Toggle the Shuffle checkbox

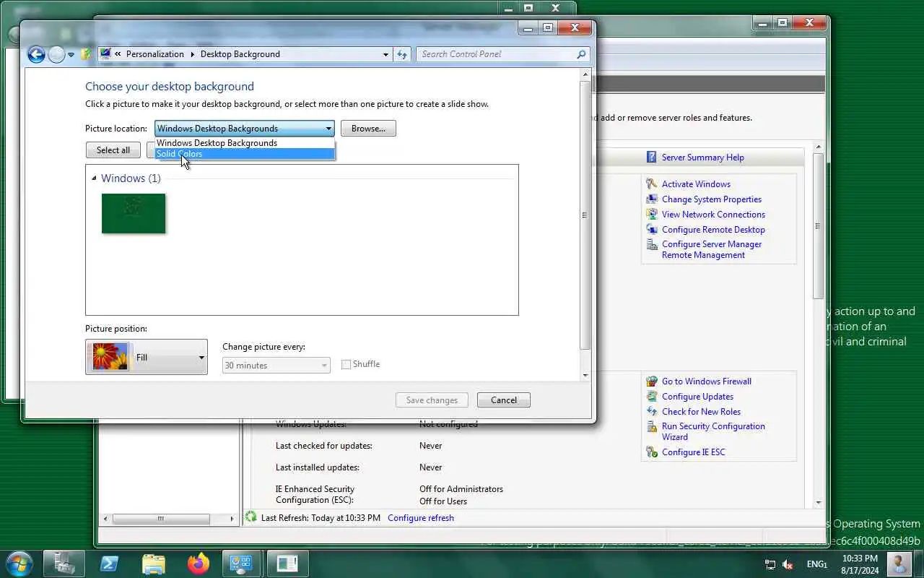pyautogui.click(x=346, y=364)
